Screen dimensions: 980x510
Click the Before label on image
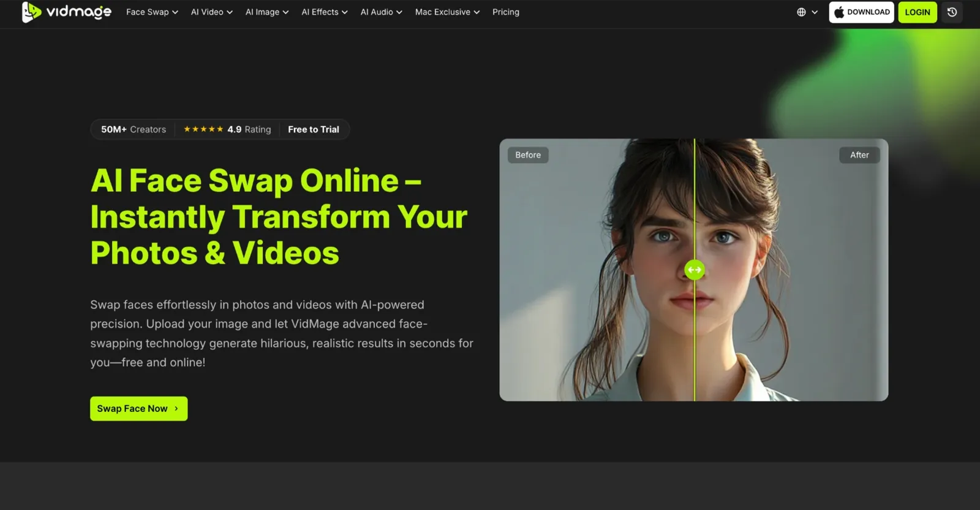click(528, 155)
